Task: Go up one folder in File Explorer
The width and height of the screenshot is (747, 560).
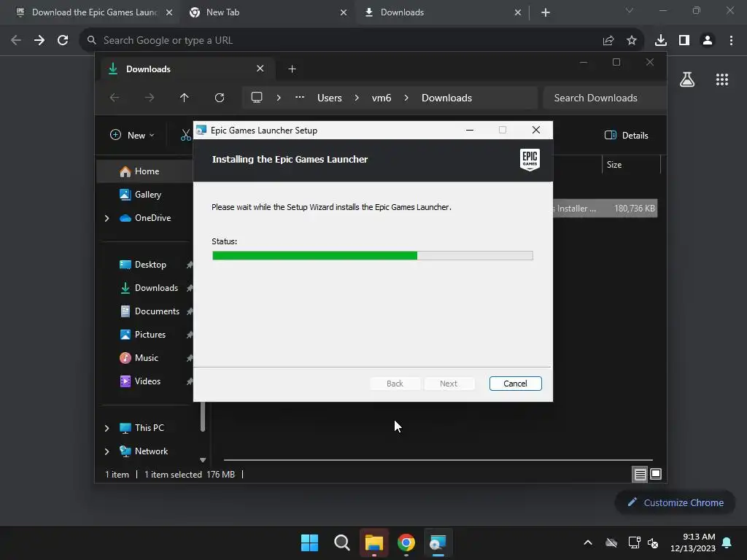Action: click(x=184, y=98)
